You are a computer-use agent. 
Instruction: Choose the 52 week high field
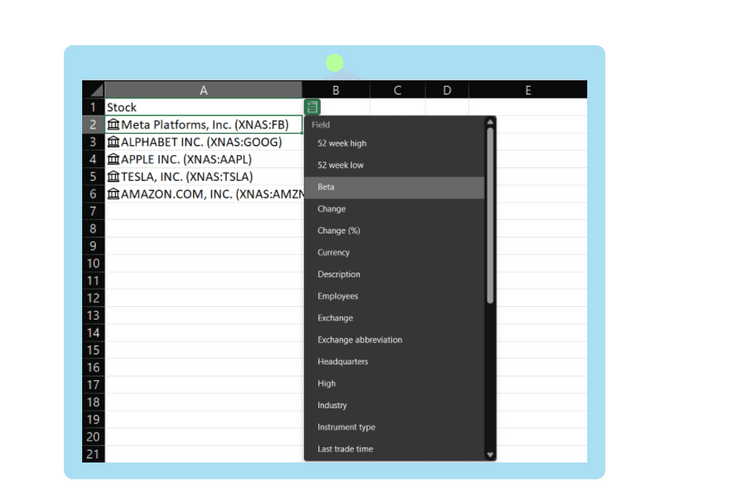click(395, 143)
